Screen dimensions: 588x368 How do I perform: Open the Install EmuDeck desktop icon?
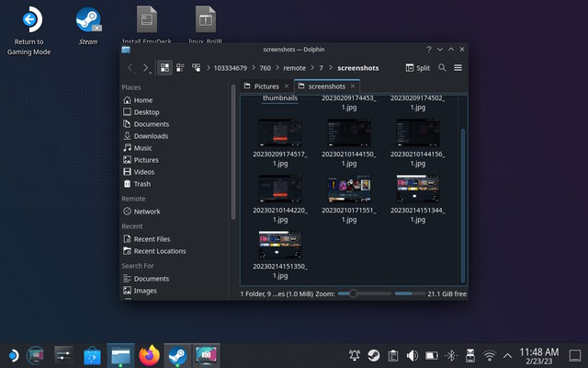click(147, 25)
